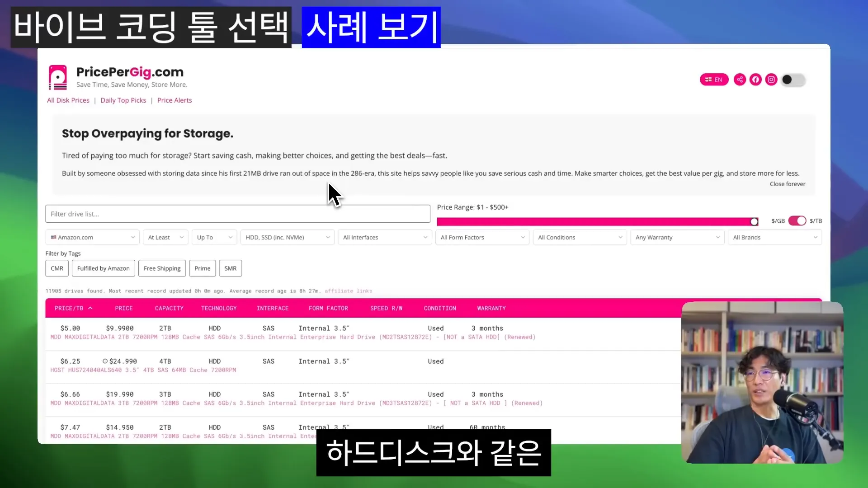Image resolution: width=868 pixels, height=488 pixels.
Task: Sort by the TECHNOLOGY column header
Action: click(x=219, y=308)
